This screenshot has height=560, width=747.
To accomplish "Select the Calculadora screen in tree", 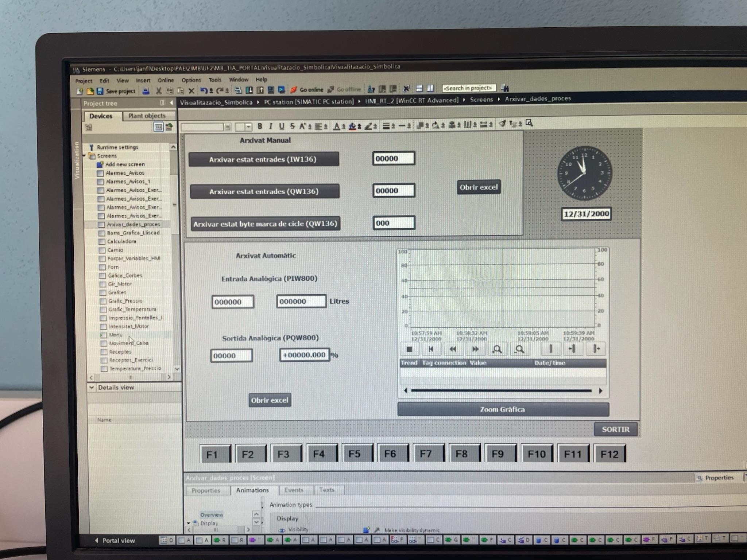I will 121,241.
